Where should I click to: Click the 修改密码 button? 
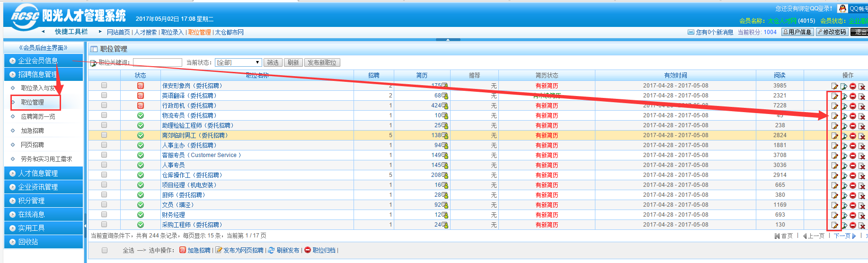(x=832, y=32)
